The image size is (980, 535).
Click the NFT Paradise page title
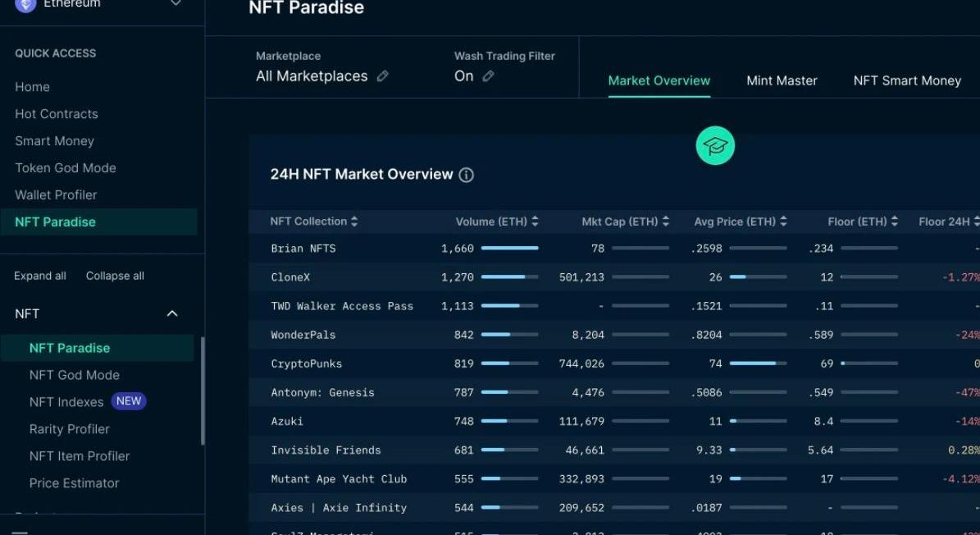pos(306,8)
